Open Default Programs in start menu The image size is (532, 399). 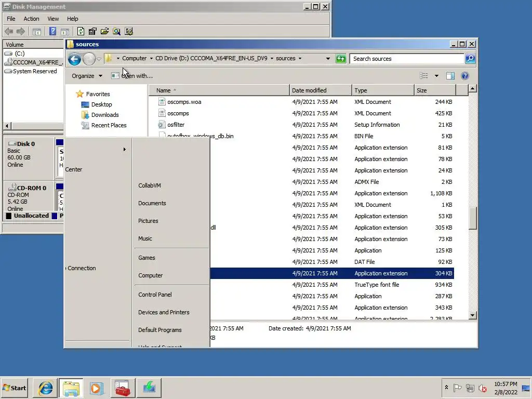[160, 330]
